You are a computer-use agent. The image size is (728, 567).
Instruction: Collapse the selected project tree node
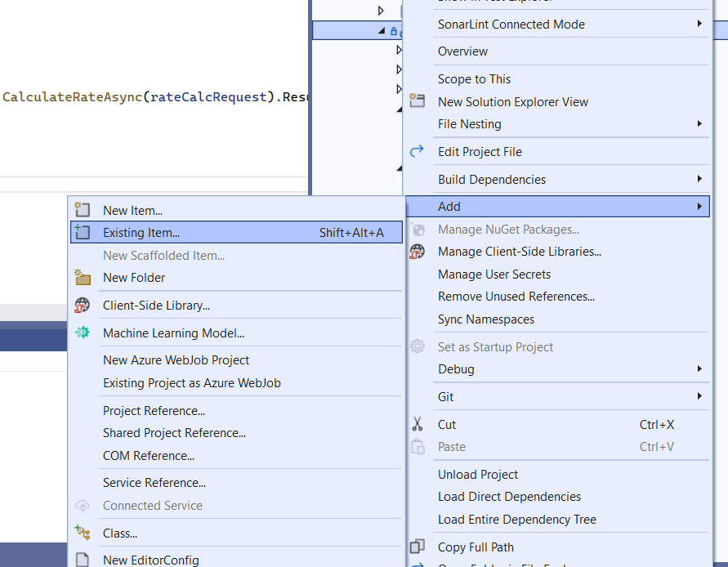coord(382,31)
